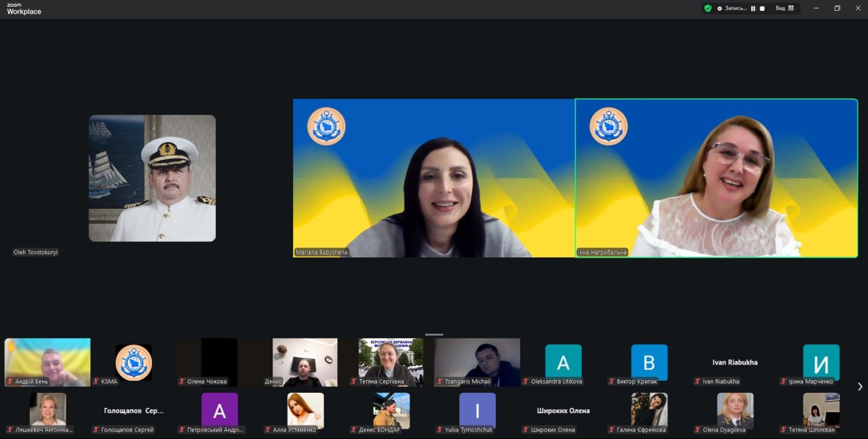The width and height of the screenshot is (868, 439).
Task: Click Yuliia Tymoshchuk's purple I avatar
Action: click(x=477, y=410)
